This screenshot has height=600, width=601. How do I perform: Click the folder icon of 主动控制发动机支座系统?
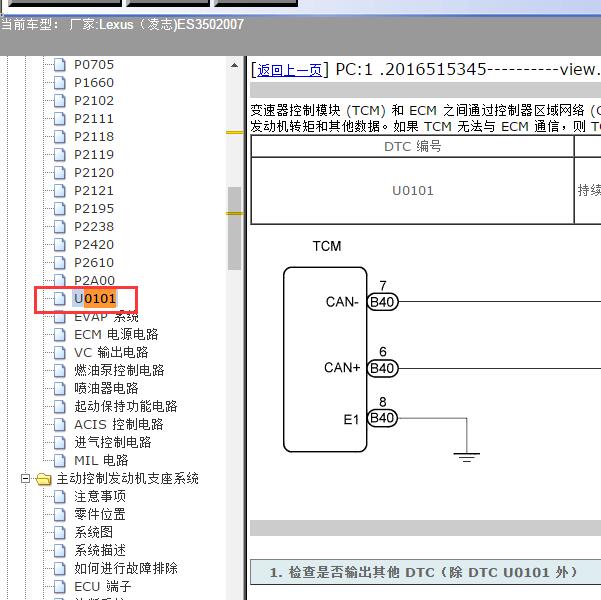pyautogui.click(x=44, y=479)
